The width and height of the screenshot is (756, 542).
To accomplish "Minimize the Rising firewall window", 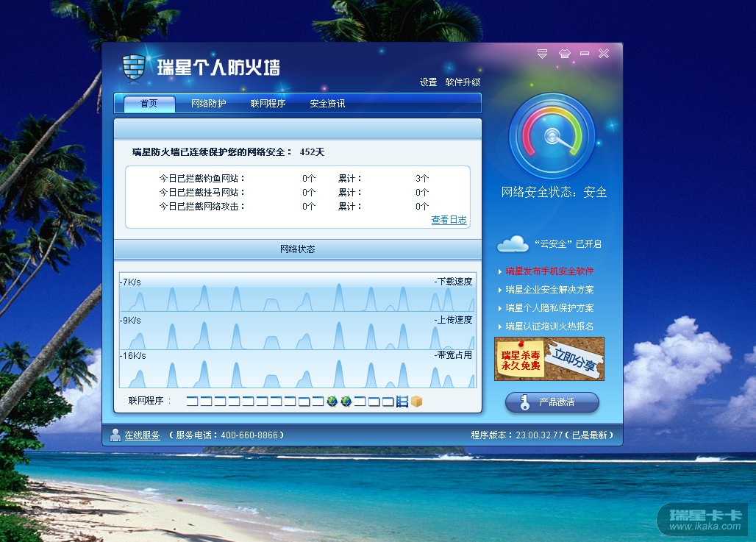I will 585,53.
